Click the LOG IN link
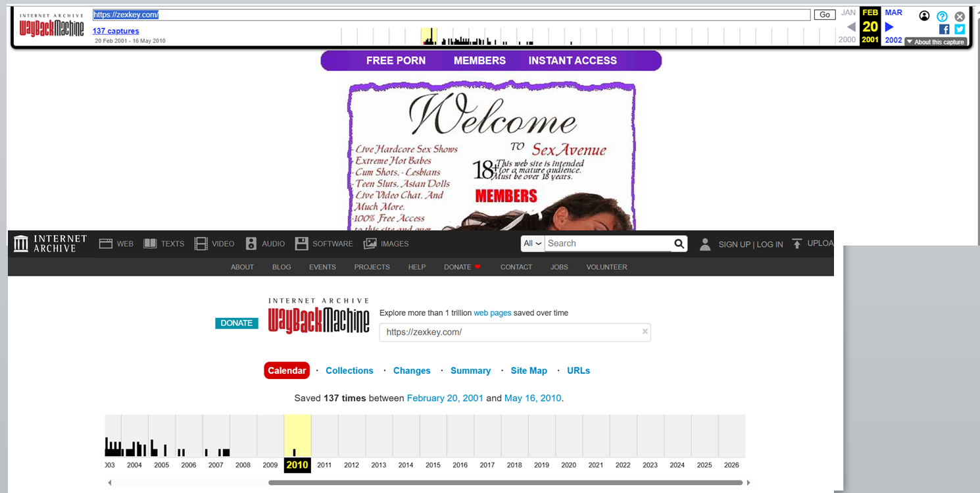 coord(770,244)
